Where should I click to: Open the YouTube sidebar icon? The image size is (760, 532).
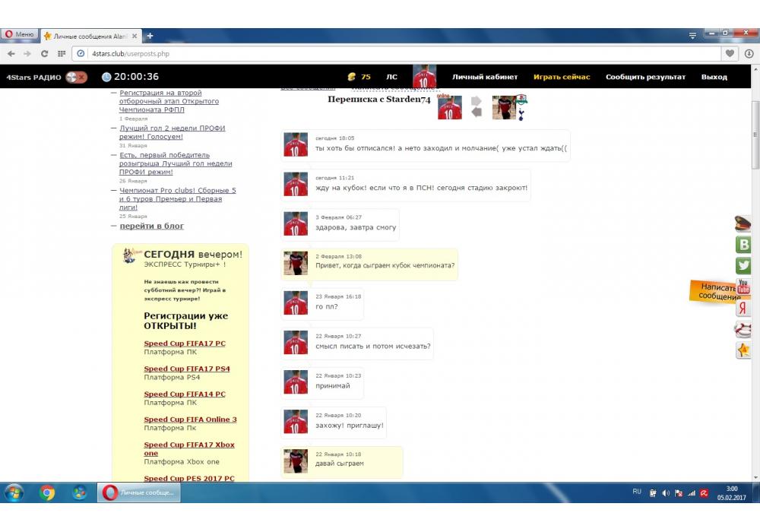pos(743,287)
